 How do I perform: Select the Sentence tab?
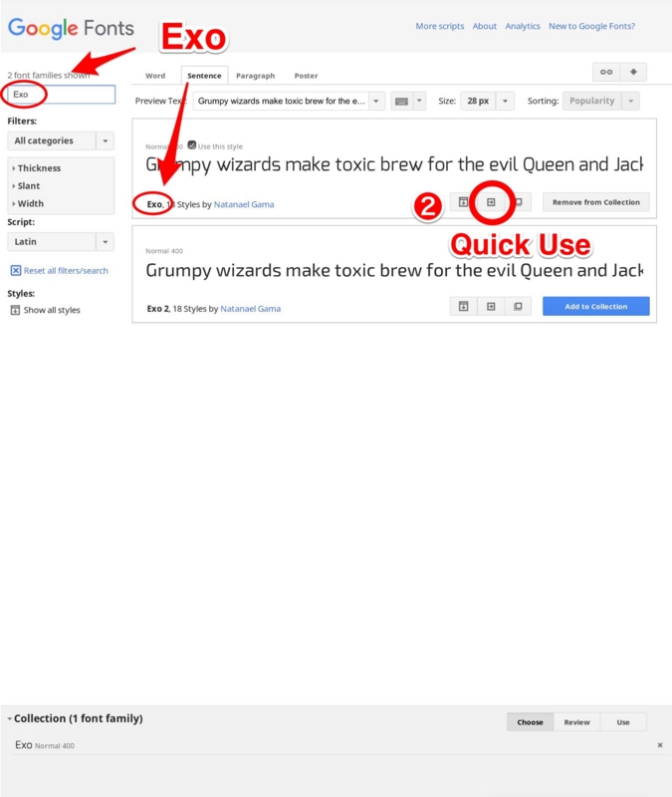point(204,76)
